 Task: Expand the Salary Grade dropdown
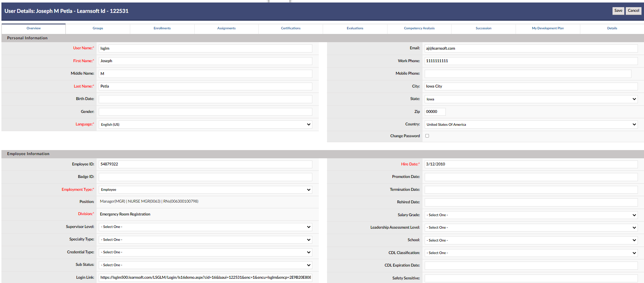[531, 215]
